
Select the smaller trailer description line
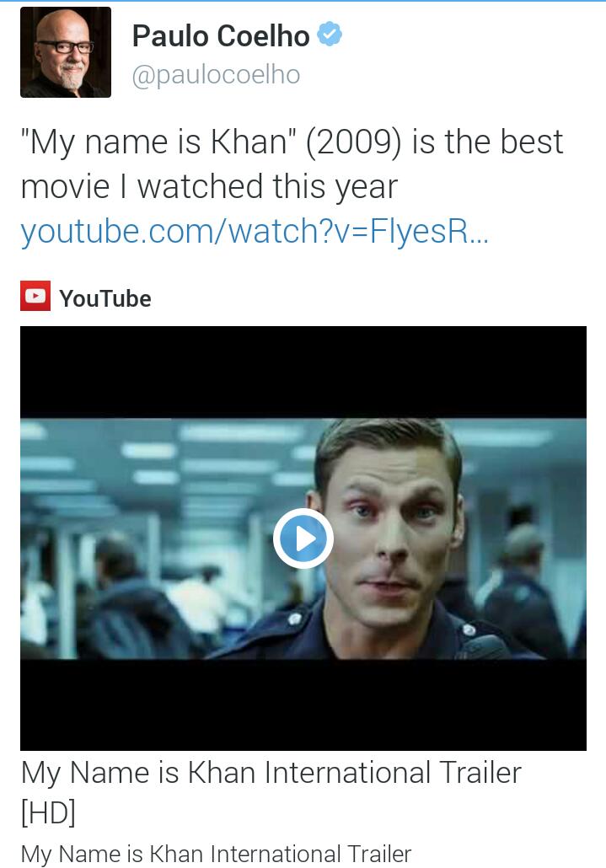(x=216, y=854)
